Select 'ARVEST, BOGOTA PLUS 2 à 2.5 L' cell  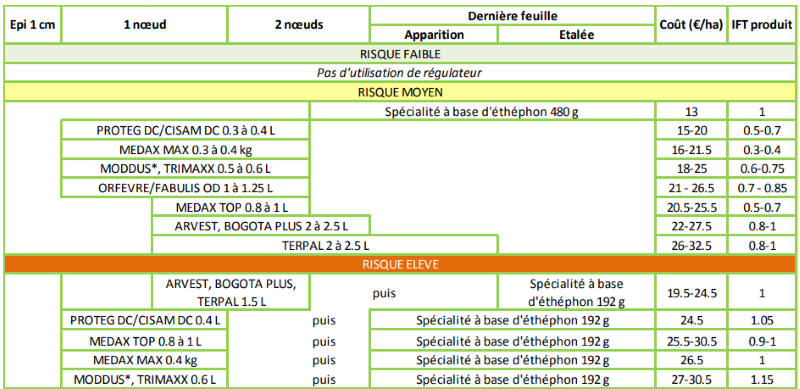pos(261,226)
